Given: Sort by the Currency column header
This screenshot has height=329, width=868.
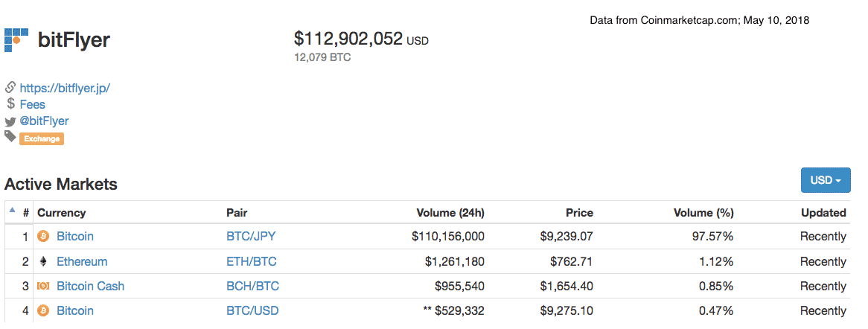Looking at the screenshot, I should [x=62, y=213].
